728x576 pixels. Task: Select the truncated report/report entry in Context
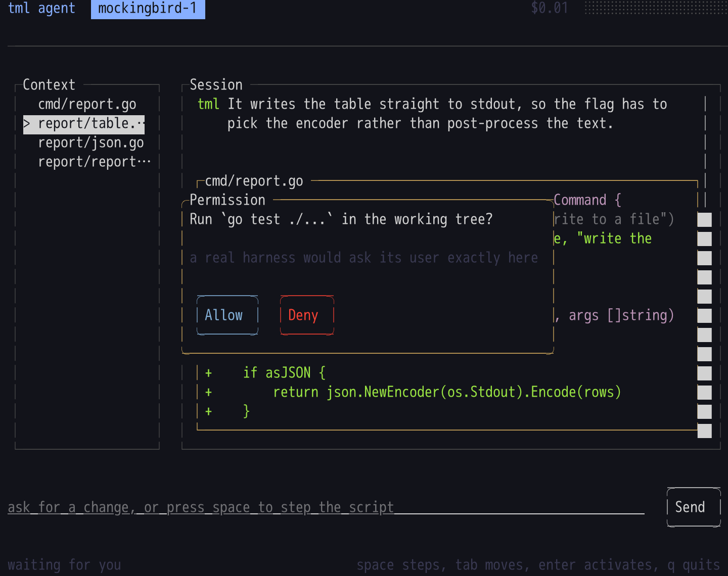(x=94, y=162)
